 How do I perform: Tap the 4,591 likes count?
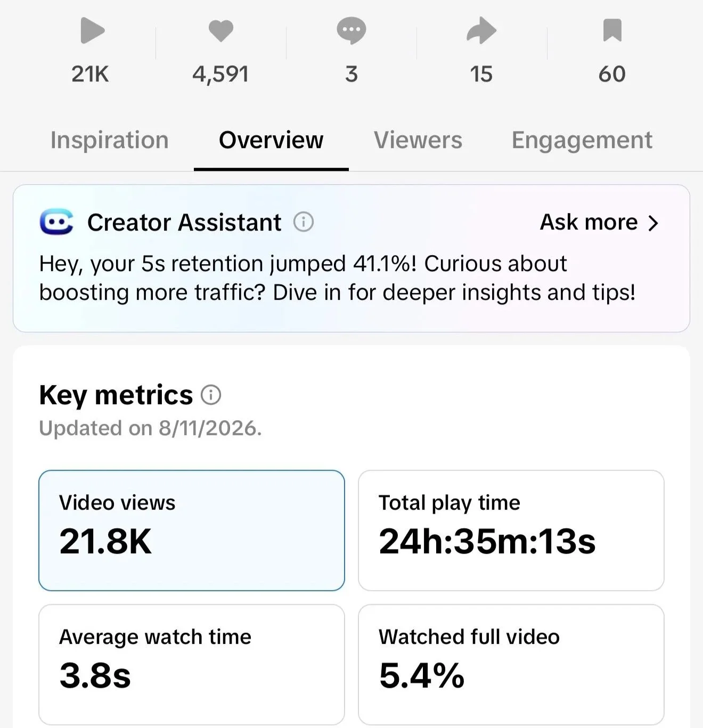220,74
